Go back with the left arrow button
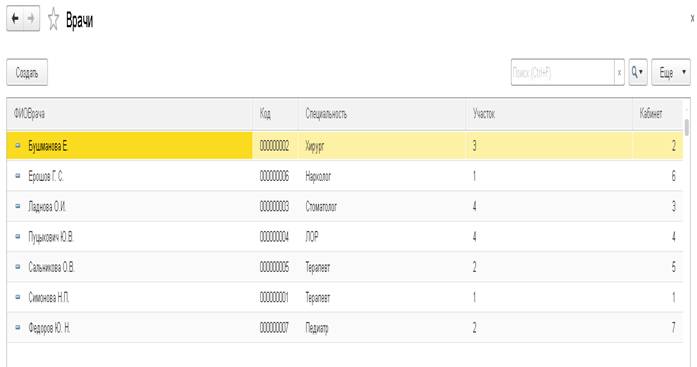The image size is (697, 367). point(15,19)
